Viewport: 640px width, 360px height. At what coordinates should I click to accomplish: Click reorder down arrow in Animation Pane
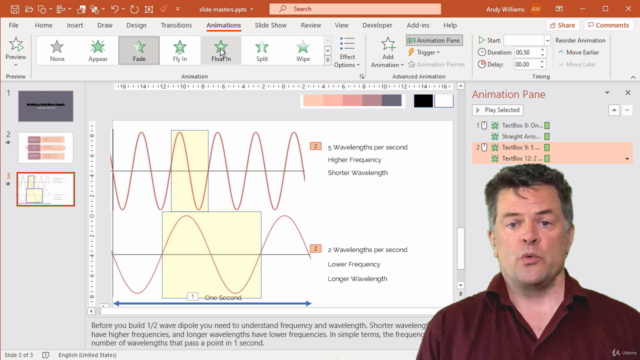(627, 110)
